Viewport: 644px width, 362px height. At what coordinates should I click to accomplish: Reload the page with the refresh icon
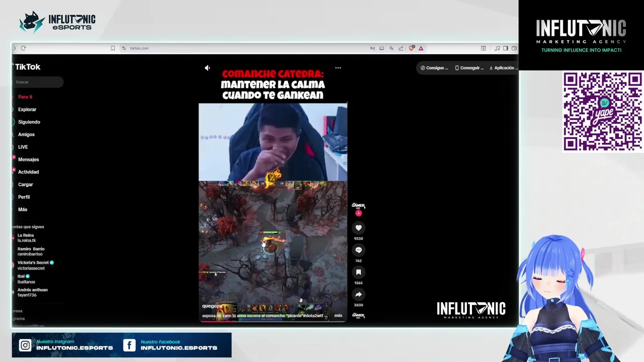coord(23,48)
